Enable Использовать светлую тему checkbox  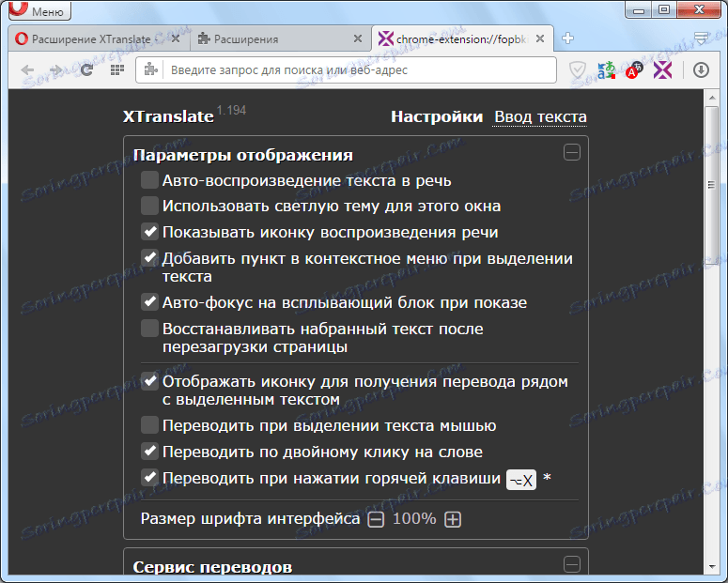point(149,206)
